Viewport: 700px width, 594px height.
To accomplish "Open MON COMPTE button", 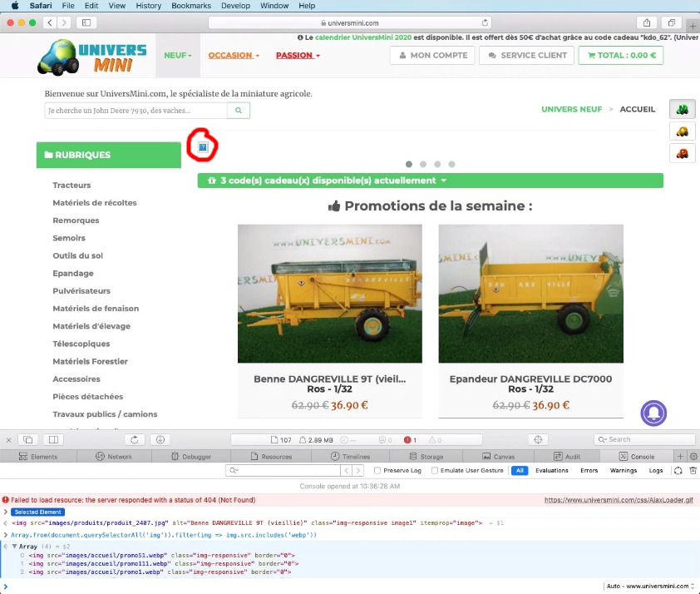I will pos(432,56).
